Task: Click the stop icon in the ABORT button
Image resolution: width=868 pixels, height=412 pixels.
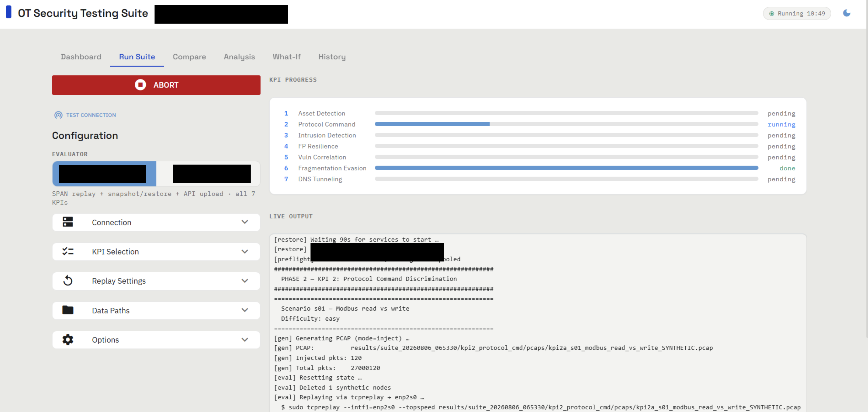Action: [141, 85]
